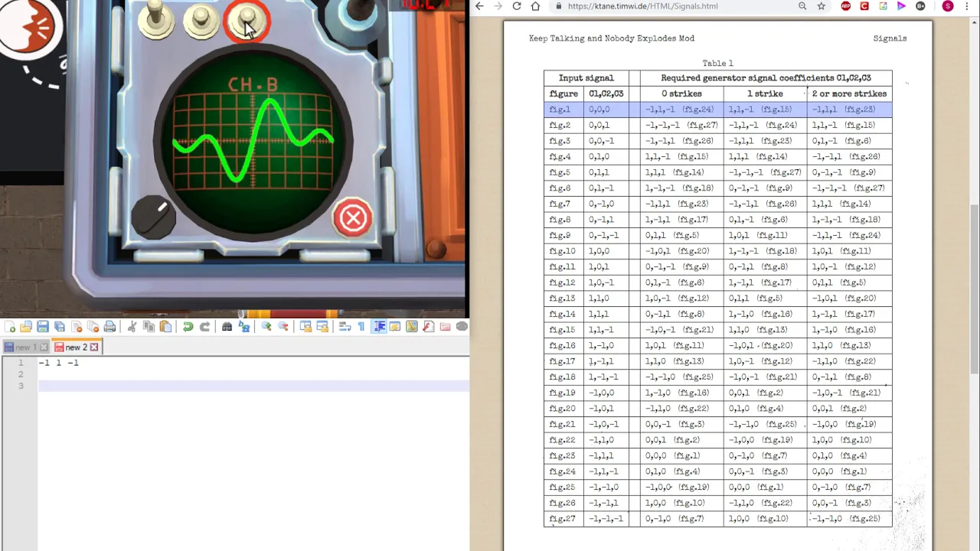Click the Close document icon in Notepad++ toolbar
This screenshot has height=551, width=980.
[x=77, y=327]
